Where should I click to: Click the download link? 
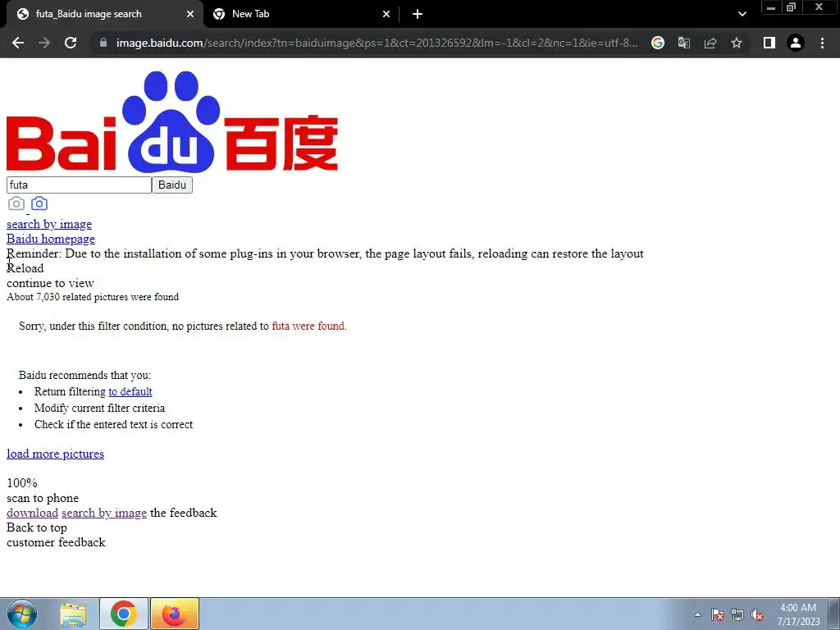(32, 513)
